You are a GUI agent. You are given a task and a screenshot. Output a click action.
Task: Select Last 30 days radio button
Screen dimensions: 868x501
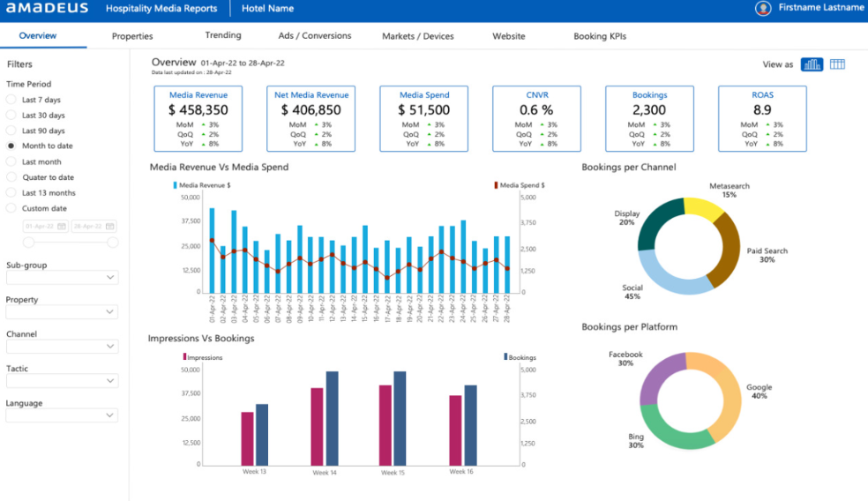click(11, 116)
